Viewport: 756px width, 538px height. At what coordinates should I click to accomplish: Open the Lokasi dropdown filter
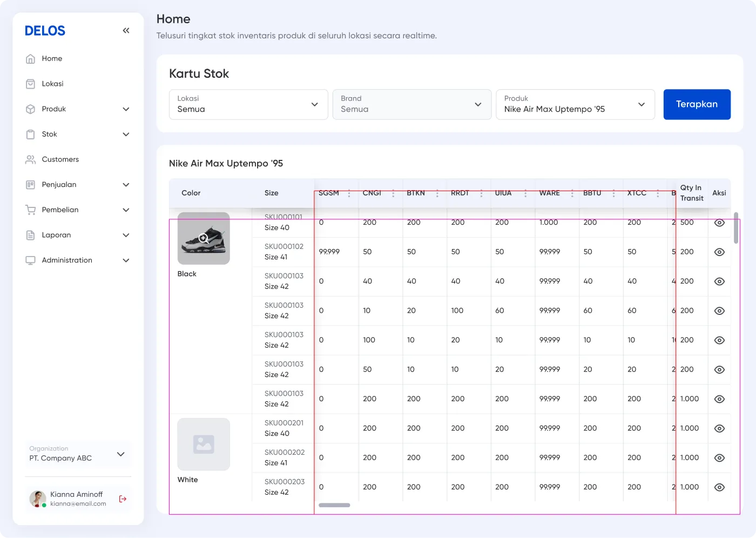(248, 104)
